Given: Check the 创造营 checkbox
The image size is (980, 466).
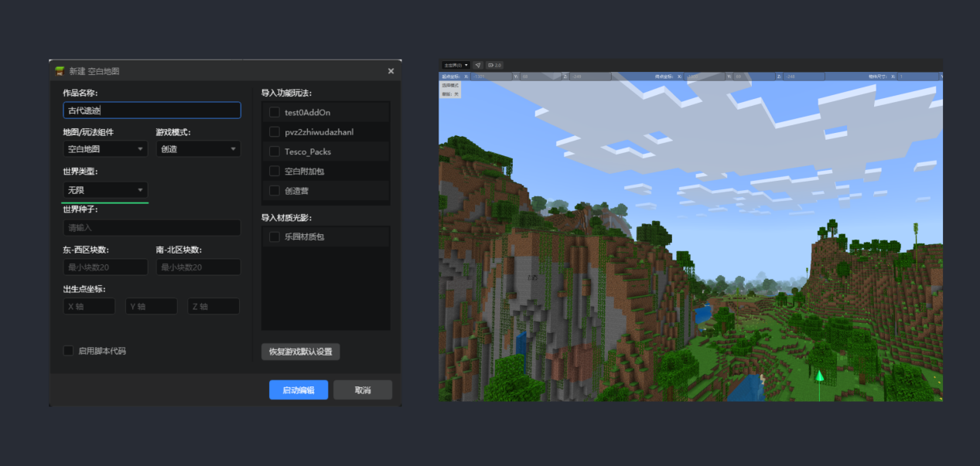Looking at the screenshot, I should [274, 190].
